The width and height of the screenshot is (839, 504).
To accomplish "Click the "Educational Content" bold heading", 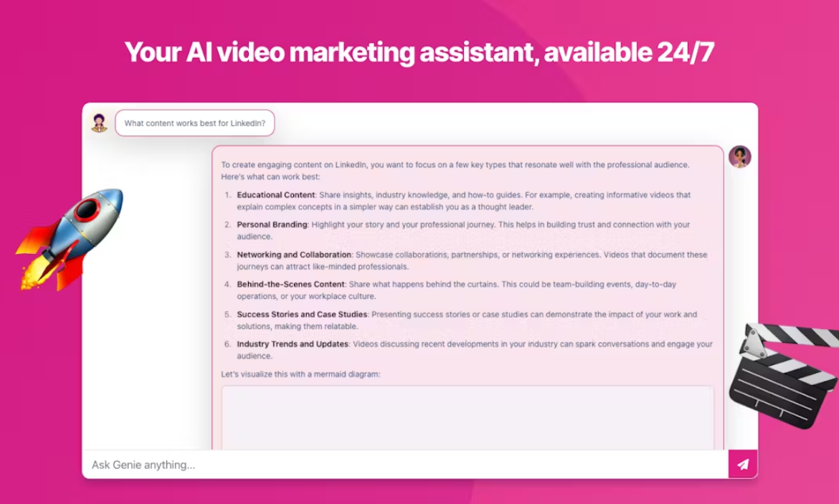I will [x=276, y=195].
